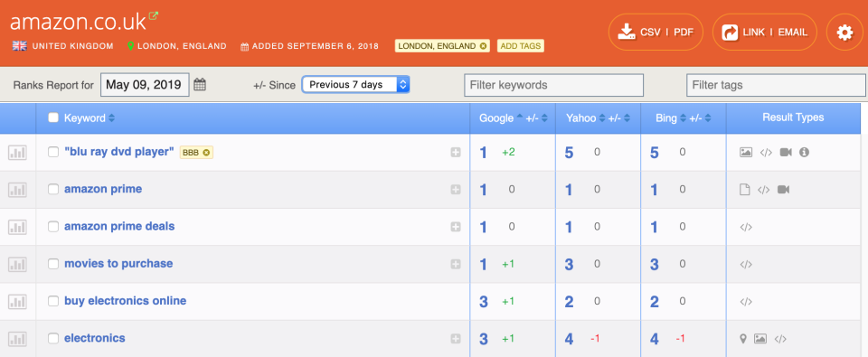868x357 pixels.
Task: Click the Filter tags field
Action: click(x=776, y=85)
